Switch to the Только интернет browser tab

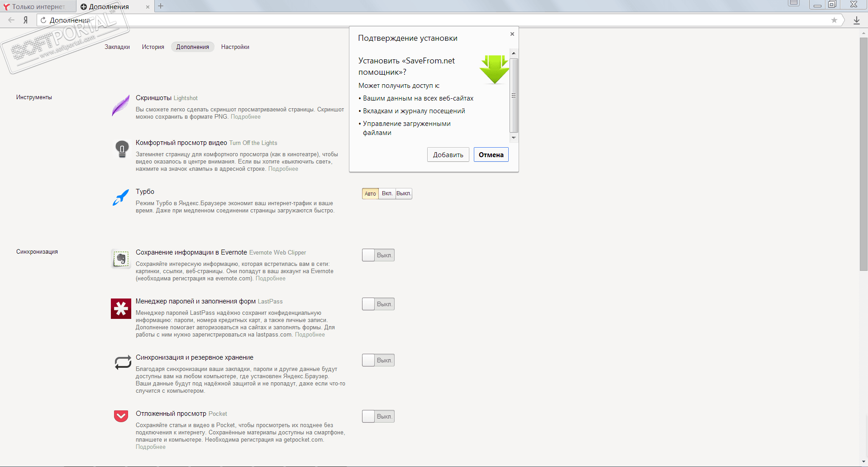click(x=38, y=6)
